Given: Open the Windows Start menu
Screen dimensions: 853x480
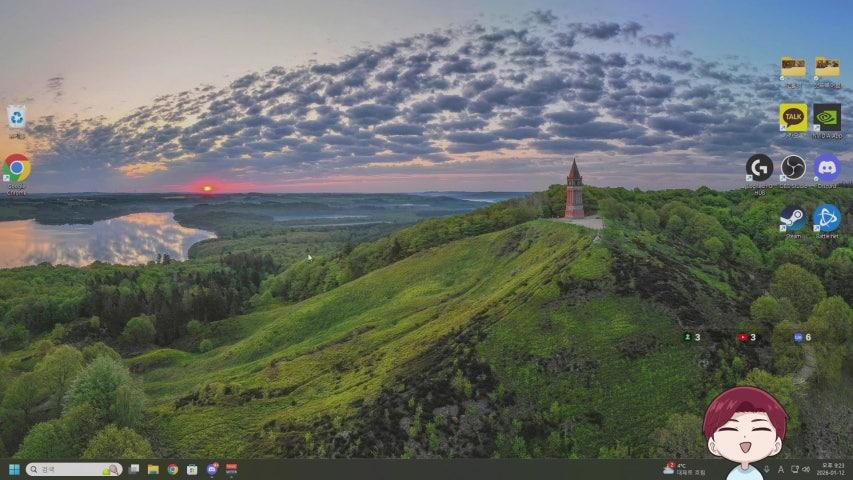Looking at the screenshot, I should tap(14, 469).
